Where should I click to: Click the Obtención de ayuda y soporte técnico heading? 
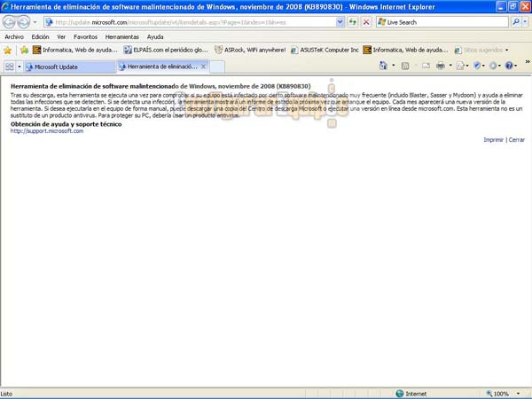pyautogui.click(x=66, y=124)
